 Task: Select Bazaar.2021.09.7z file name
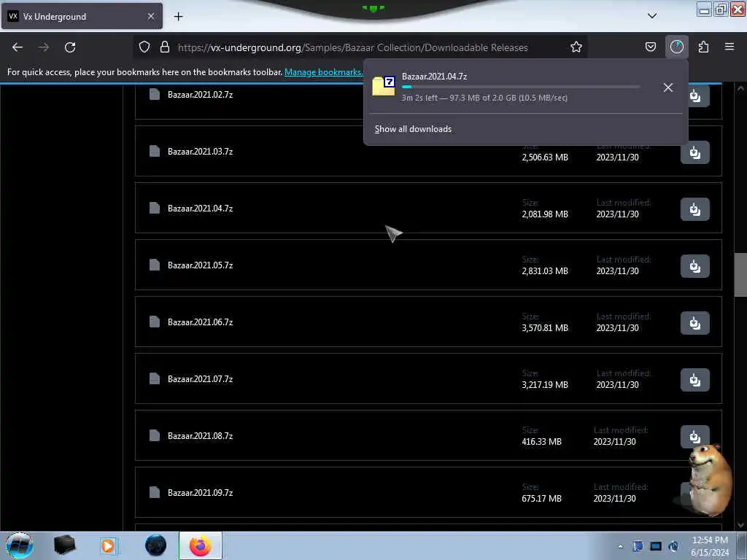[200, 493]
